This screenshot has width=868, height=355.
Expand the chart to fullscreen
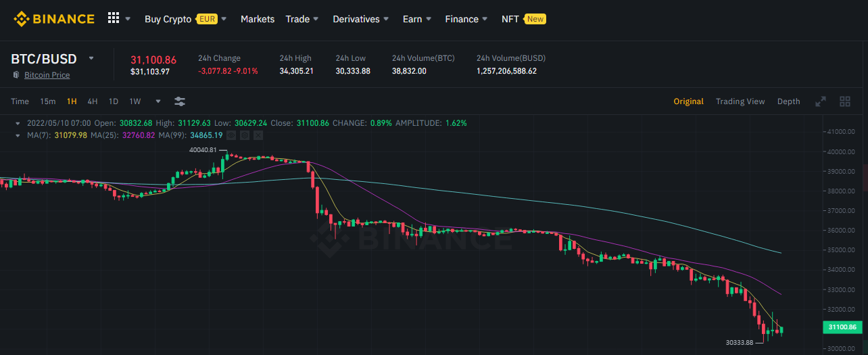(821, 101)
